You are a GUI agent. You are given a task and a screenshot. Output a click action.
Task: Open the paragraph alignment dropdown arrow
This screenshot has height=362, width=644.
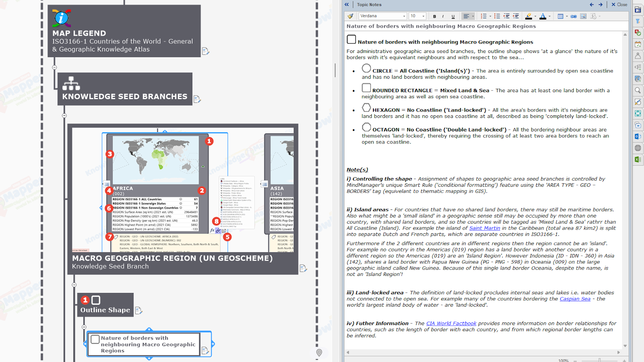(x=473, y=16)
